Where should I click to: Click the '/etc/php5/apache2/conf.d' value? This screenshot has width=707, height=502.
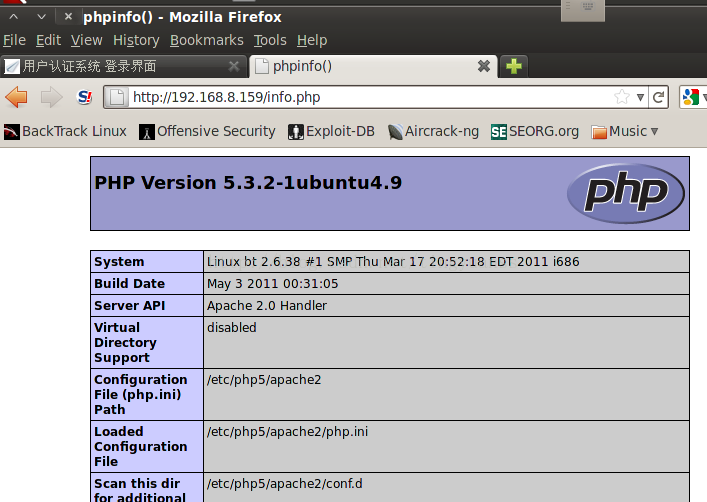pos(285,484)
